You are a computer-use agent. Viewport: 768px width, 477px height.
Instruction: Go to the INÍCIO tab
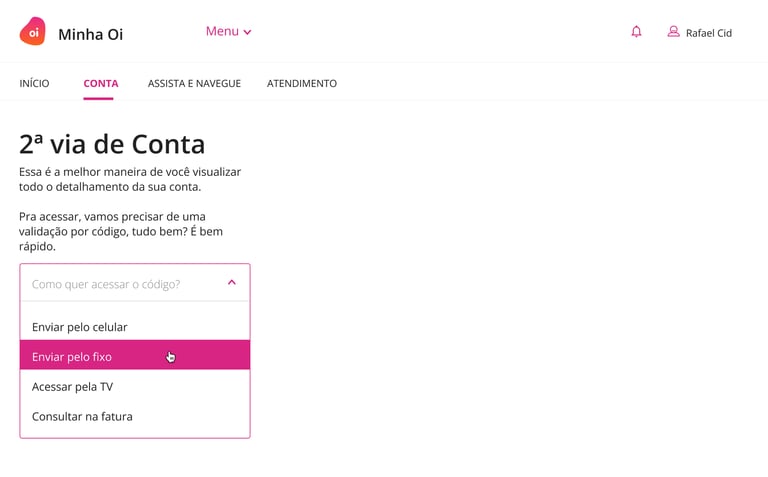pos(34,83)
